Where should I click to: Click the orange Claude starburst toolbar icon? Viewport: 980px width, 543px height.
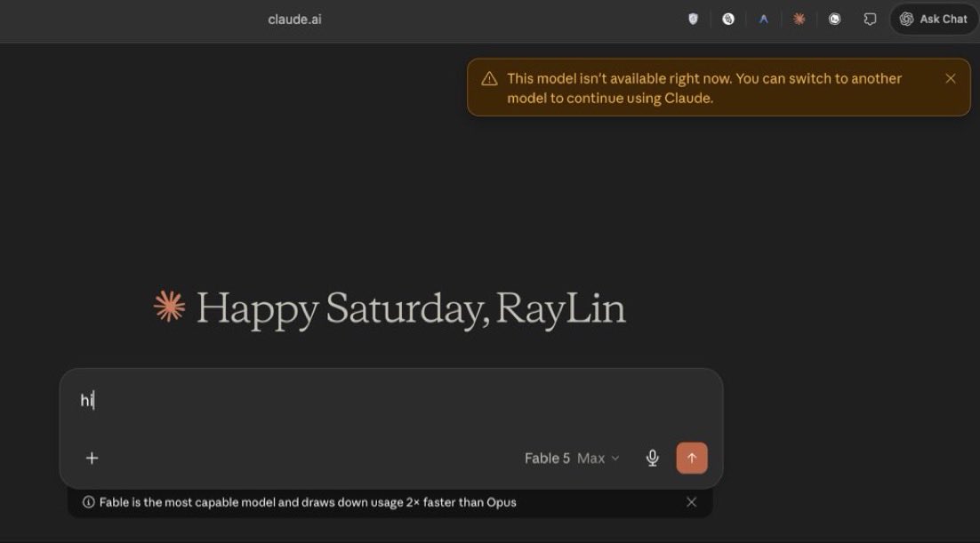[799, 20]
